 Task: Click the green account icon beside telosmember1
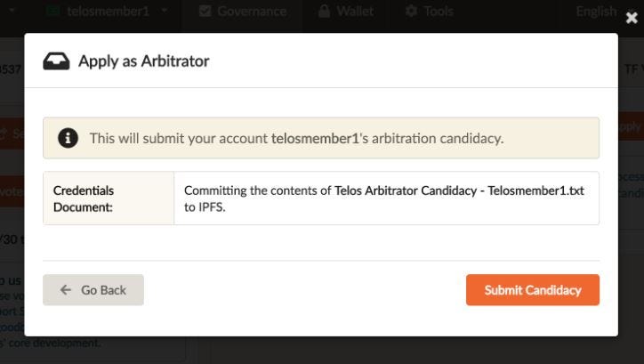tap(52, 11)
